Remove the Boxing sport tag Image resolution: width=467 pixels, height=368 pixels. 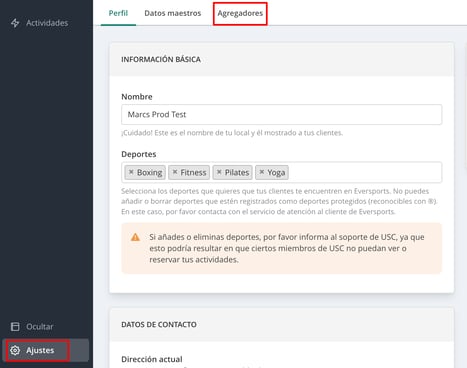[x=131, y=172]
